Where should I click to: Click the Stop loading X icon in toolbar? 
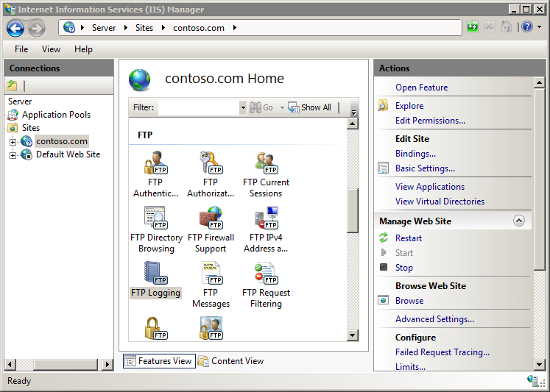pos(490,26)
